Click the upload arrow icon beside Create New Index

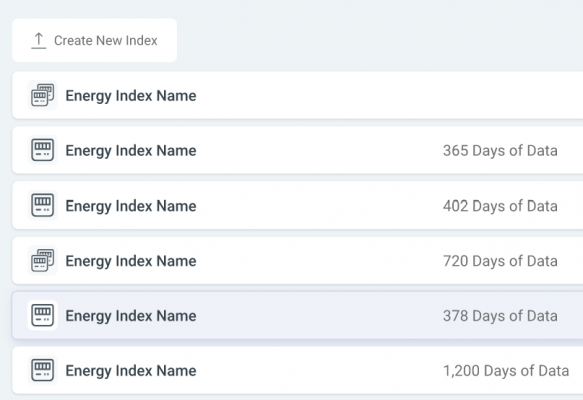39,41
